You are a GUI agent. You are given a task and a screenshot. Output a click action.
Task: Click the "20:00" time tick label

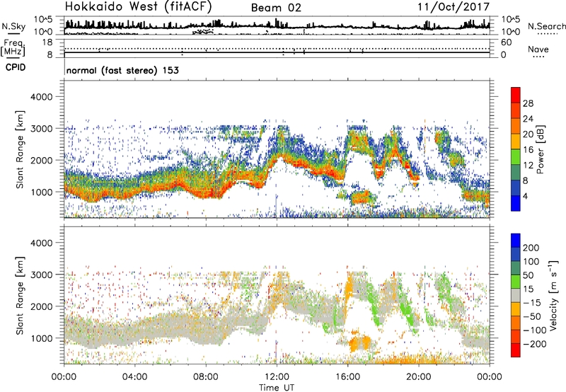[x=419, y=377]
